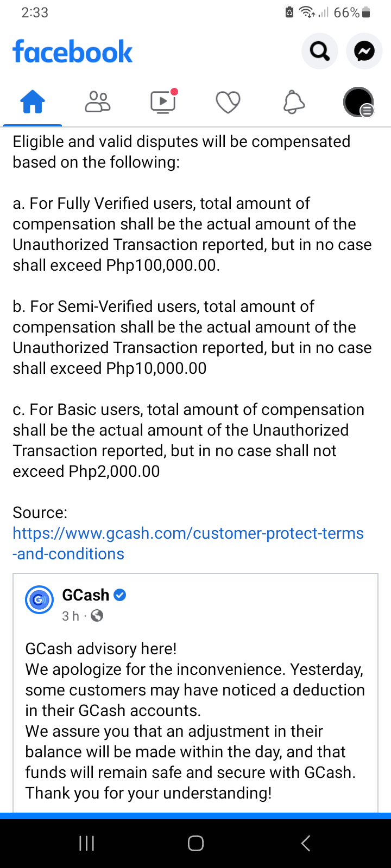Open the Notifications bell tab

pyautogui.click(x=294, y=102)
